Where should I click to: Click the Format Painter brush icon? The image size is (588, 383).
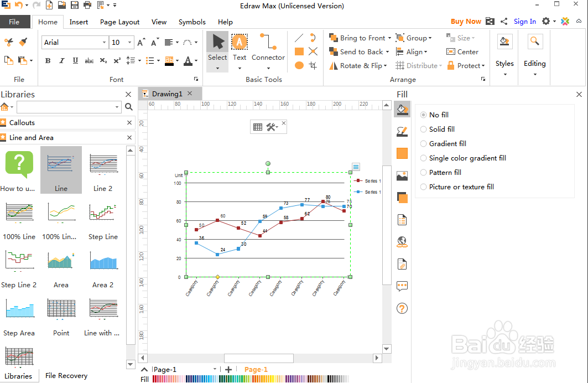click(23, 42)
